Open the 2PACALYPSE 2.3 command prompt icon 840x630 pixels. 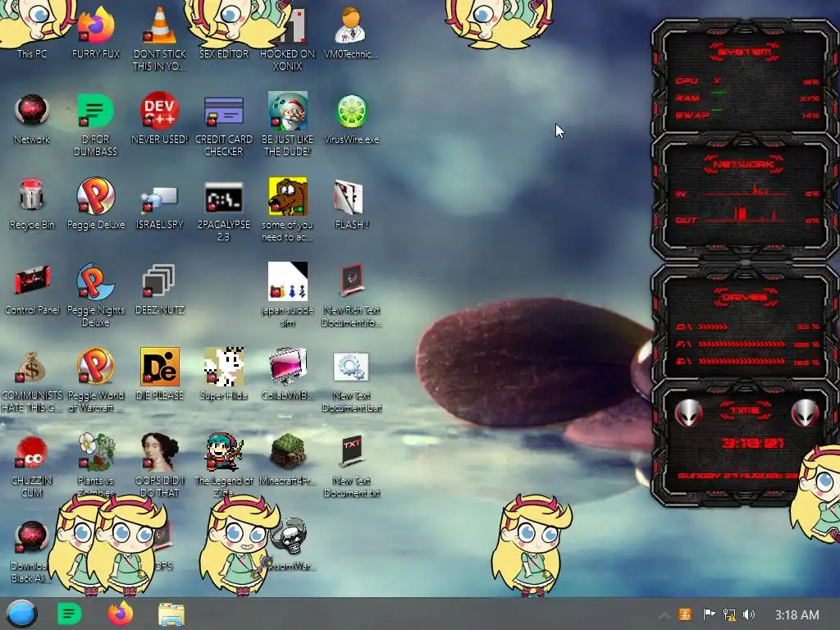[x=224, y=199]
